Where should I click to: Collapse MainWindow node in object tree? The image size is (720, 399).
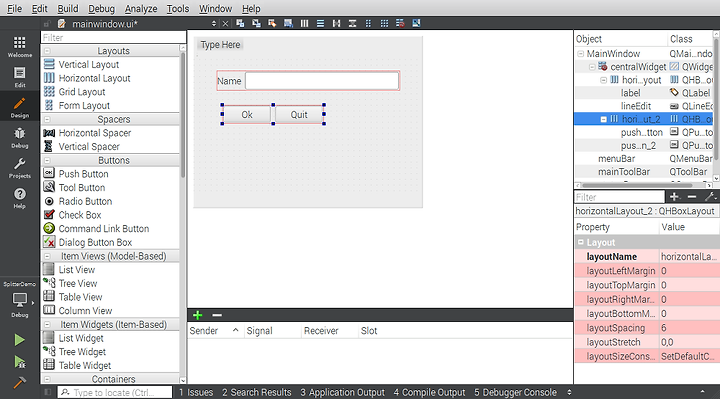pyautogui.click(x=580, y=54)
